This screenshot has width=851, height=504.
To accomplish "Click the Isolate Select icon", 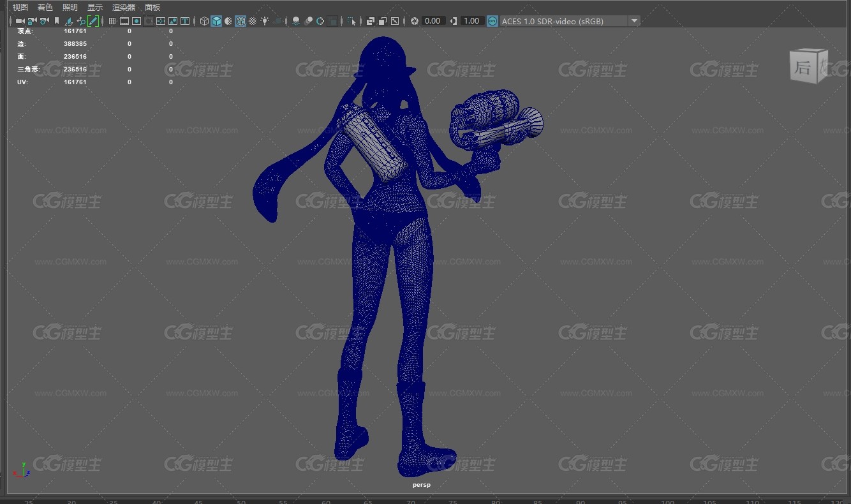I will coord(352,21).
